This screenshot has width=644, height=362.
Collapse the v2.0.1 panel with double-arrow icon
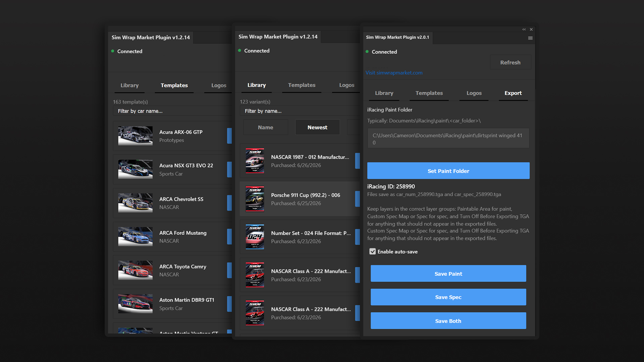[x=524, y=29]
